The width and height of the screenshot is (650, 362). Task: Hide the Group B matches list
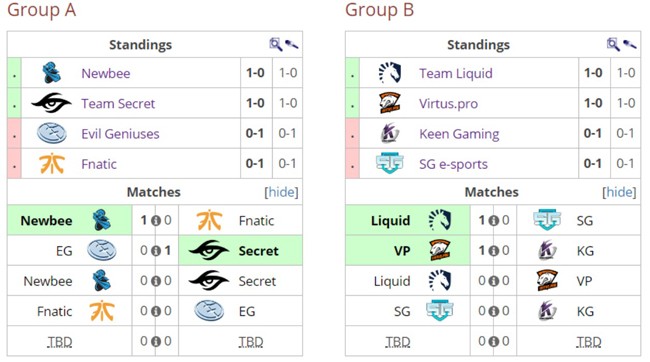(619, 192)
